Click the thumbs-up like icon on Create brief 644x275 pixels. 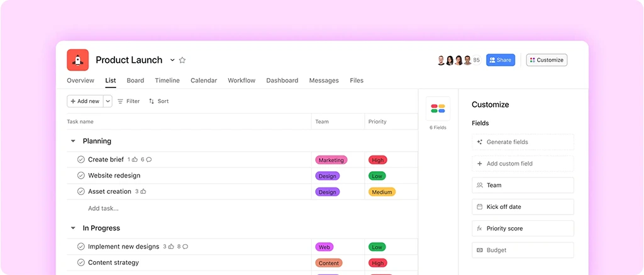[135, 160]
